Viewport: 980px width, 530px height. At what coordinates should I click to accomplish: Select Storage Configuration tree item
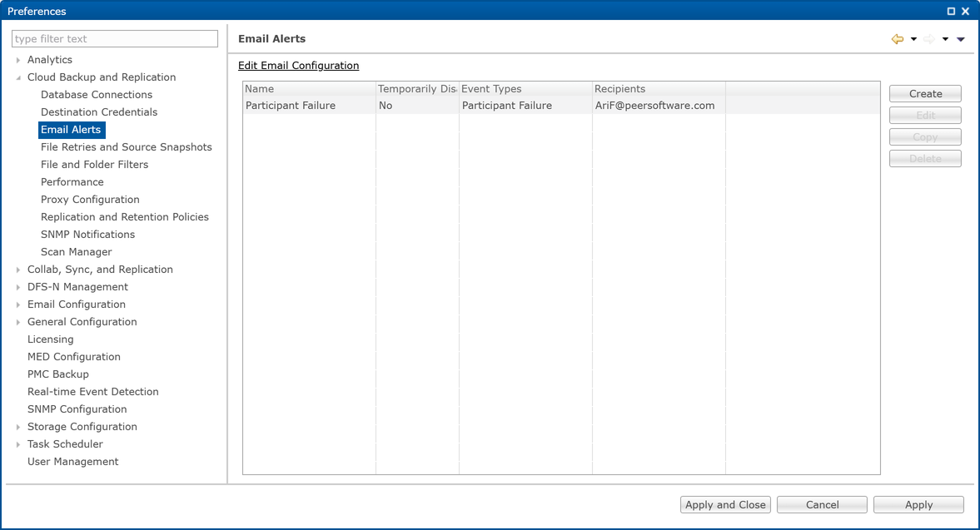(82, 427)
